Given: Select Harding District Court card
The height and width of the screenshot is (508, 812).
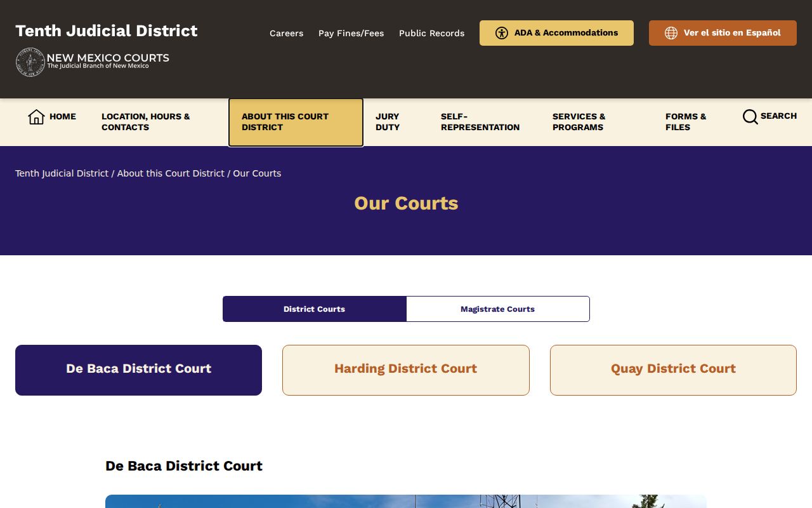Looking at the screenshot, I should [x=406, y=370].
